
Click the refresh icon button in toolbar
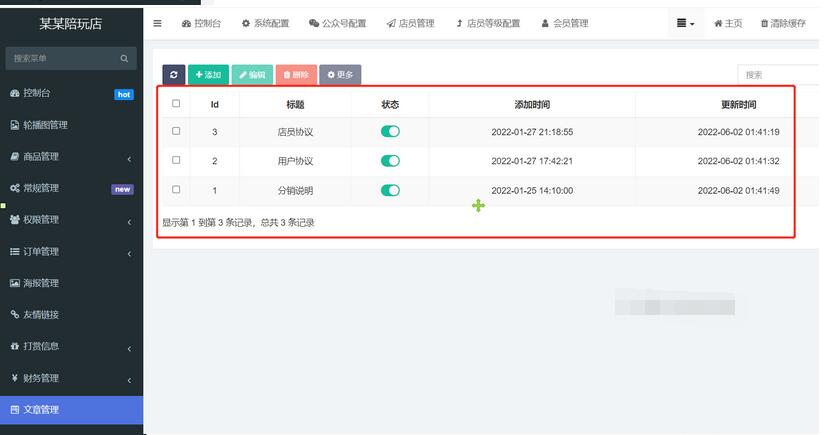(174, 75)
